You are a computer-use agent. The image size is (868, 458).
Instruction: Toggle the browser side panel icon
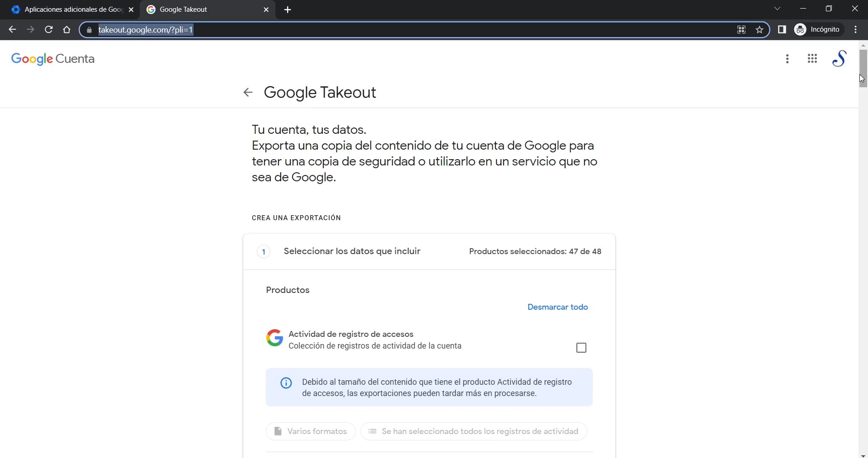tap(782, 30)
